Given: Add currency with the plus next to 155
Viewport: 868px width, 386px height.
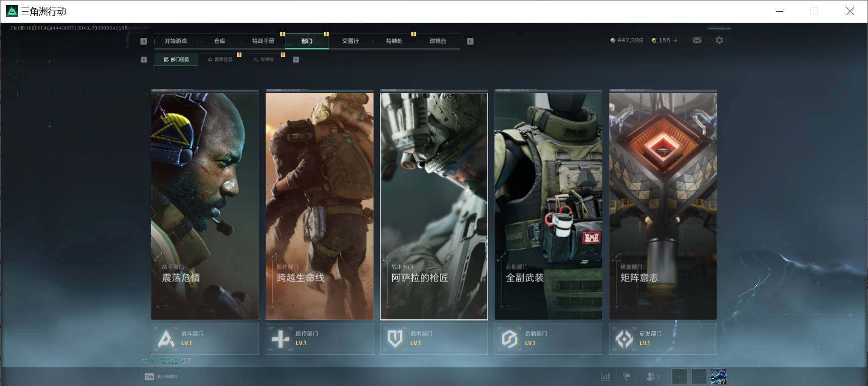Looking at the screenshot, I should coord(675,40).
